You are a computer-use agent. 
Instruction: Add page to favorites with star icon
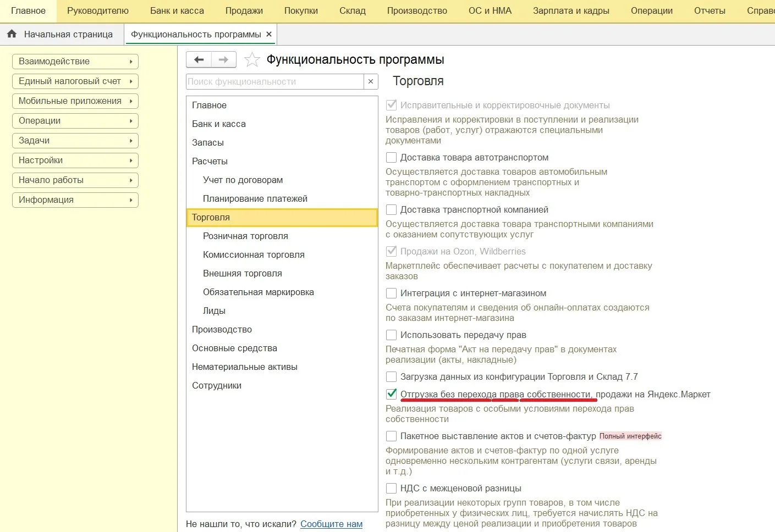(252, 59)
